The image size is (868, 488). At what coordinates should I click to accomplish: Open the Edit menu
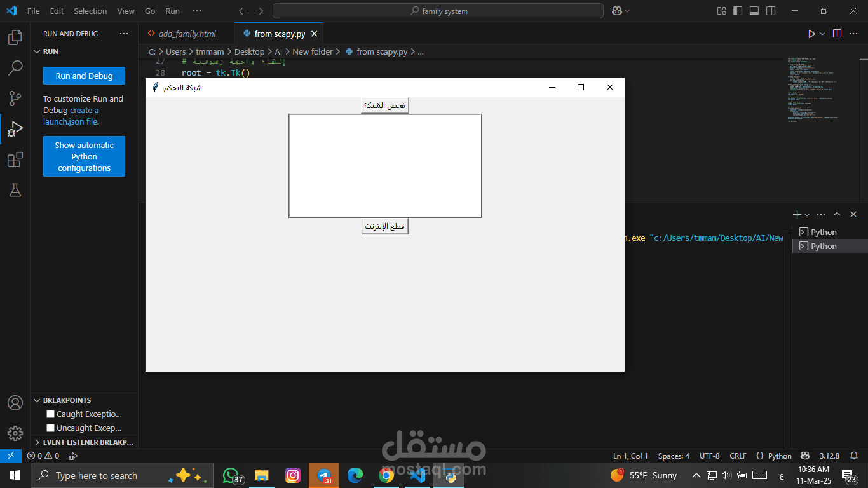point(57,11)
